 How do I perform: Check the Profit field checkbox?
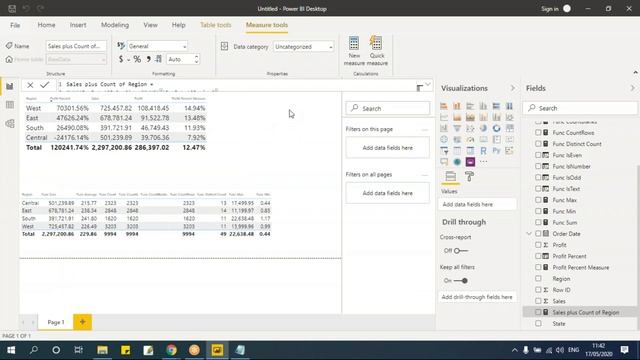pyautogui.click(x=538, y=245)
